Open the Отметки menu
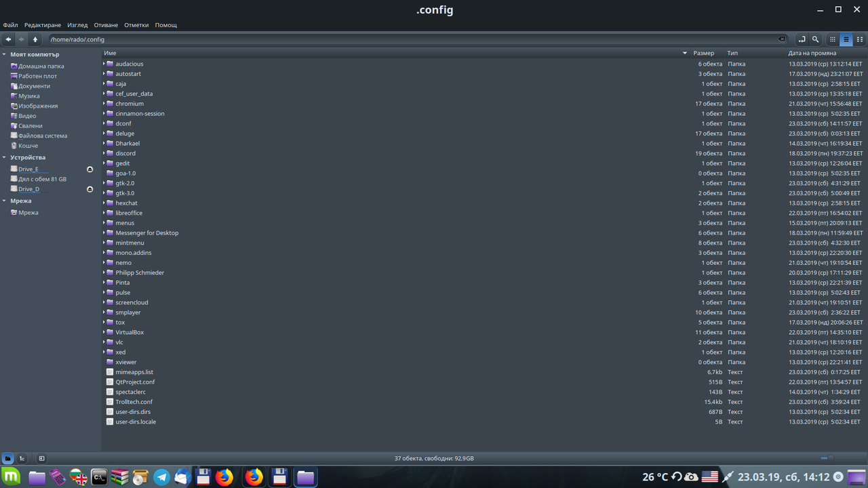This screenshot has height=488, width=868. pos(136,25)
